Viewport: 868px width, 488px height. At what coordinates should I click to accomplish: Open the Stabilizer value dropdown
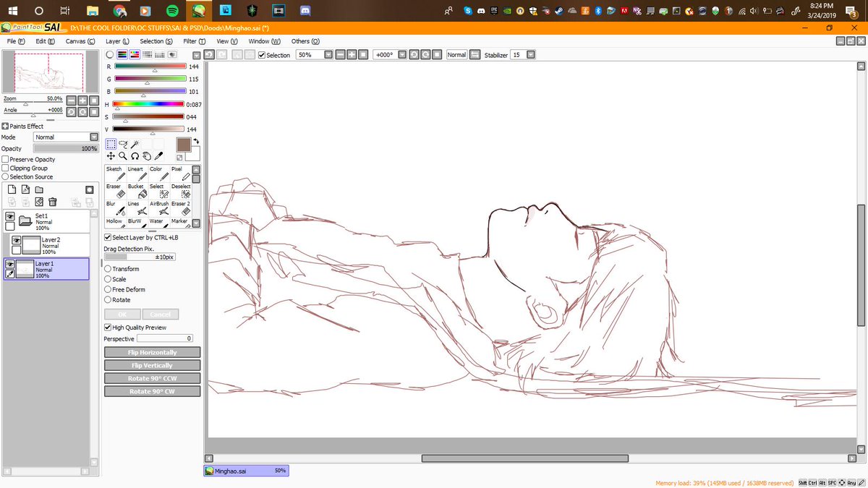click(x=531, y=55)
